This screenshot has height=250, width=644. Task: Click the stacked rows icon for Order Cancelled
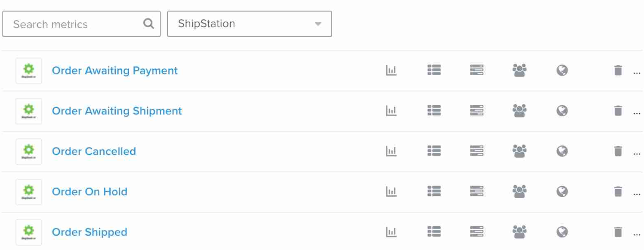pos(477,151)
